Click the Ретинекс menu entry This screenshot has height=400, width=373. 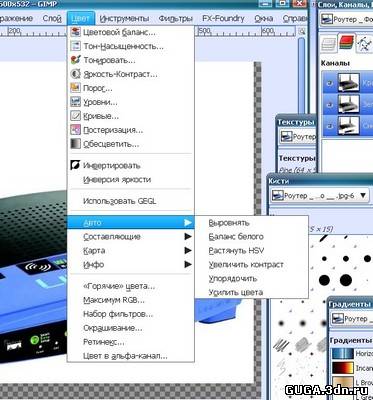click(104, 342)
